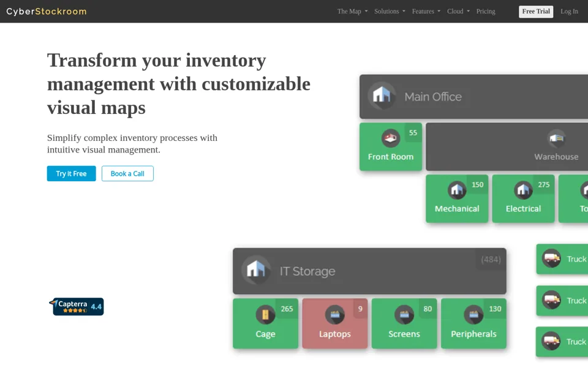
Task: Expand the Features dropdown arrow
Action: pyautogui.click(x=439, y=11)
